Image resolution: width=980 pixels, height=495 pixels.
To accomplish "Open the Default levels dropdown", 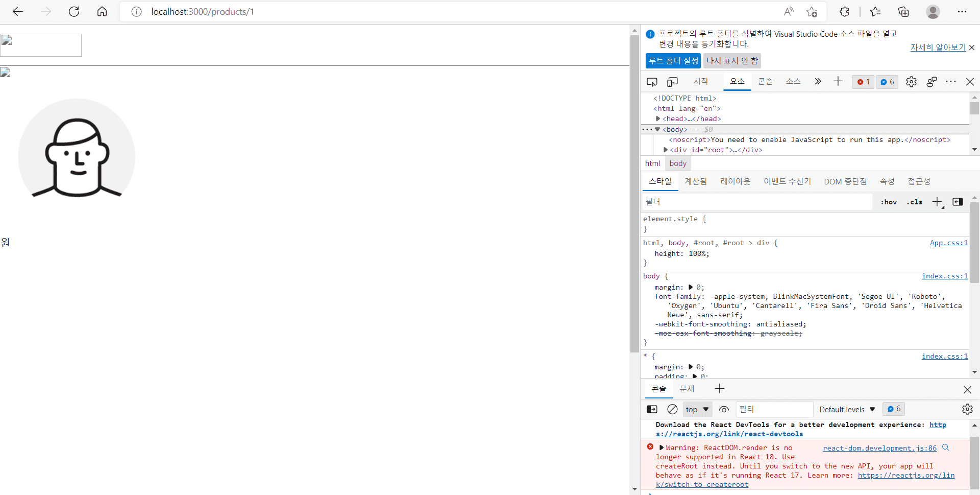I will (x=847, y=409).
